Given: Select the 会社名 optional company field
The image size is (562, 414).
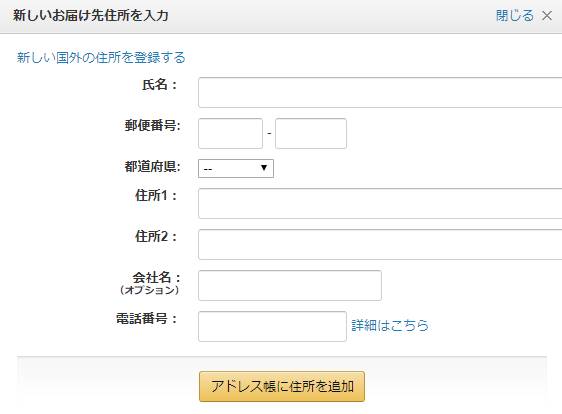Looking at the screenshot, I should tap(290, 285).
